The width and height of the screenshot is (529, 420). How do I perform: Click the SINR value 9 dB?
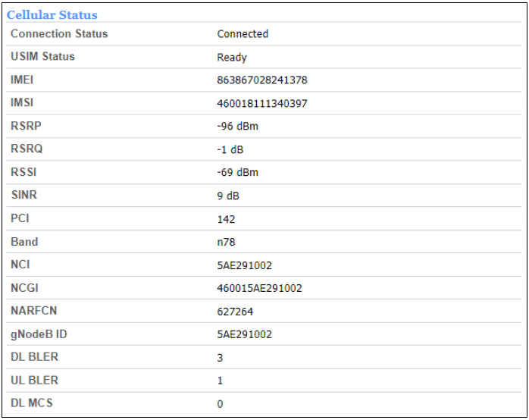(229, 196)
